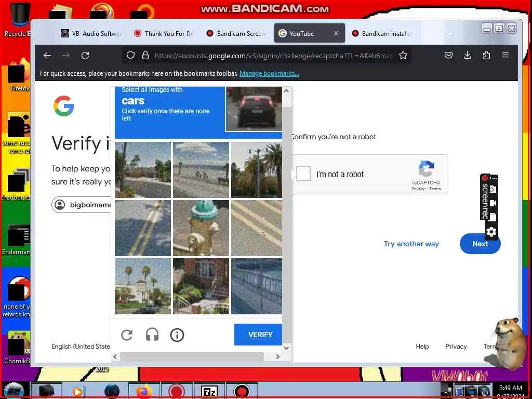
Task: Select the beach scene captcha tile
Action: [x=201, y=170]
